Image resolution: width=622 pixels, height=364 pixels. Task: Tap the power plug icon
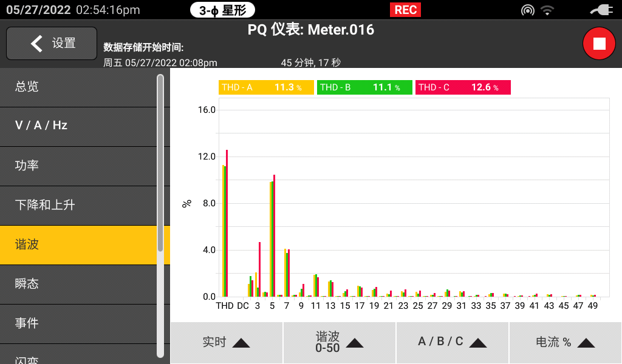pyautogui.click(x=602, y=10)
